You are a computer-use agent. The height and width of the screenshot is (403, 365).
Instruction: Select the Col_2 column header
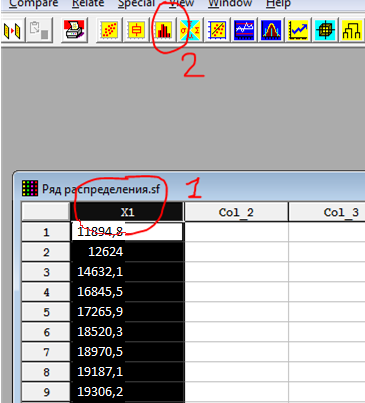click(236, 212)
